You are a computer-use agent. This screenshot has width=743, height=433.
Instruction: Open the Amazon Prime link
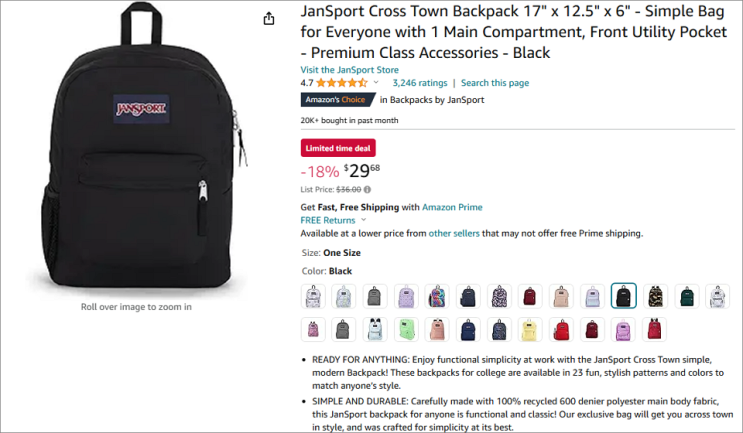click(452, 207)
